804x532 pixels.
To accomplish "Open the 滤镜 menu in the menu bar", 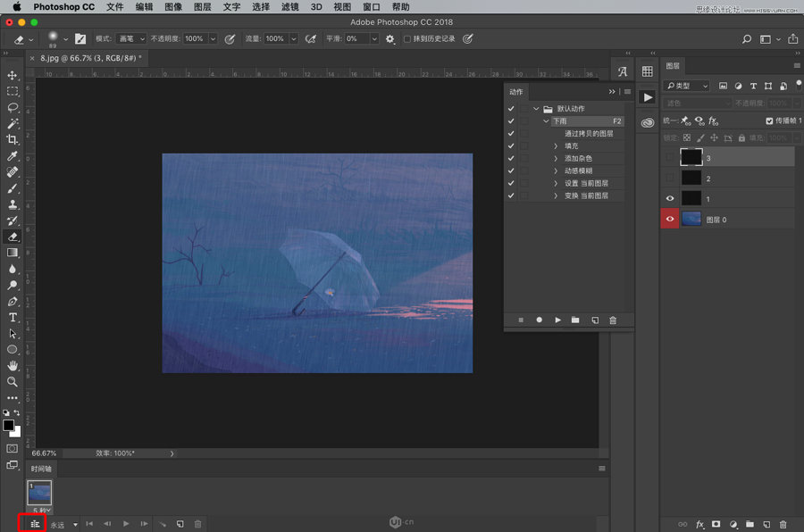I will 289,7.
